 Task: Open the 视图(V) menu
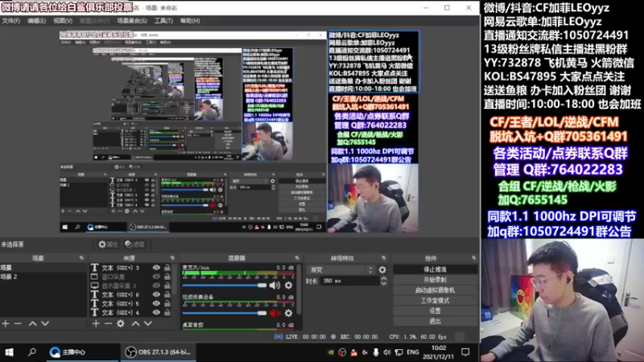pos(63,21)
